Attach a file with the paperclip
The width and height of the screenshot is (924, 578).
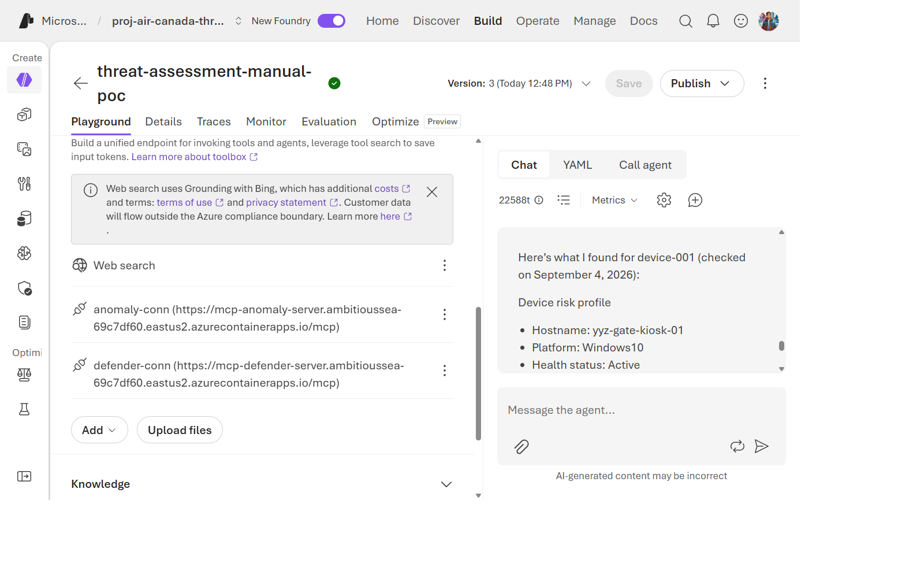point(521,446)
